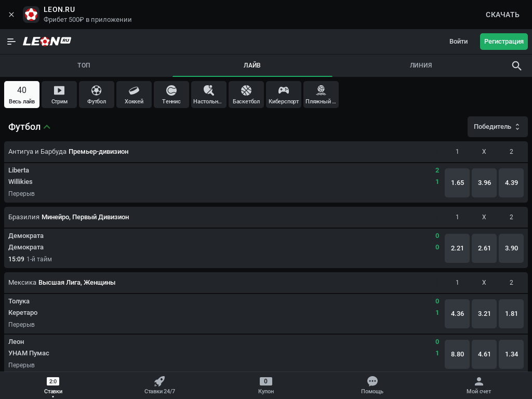Pick odds 1.81 for Керетаро win

coord(511,314)
